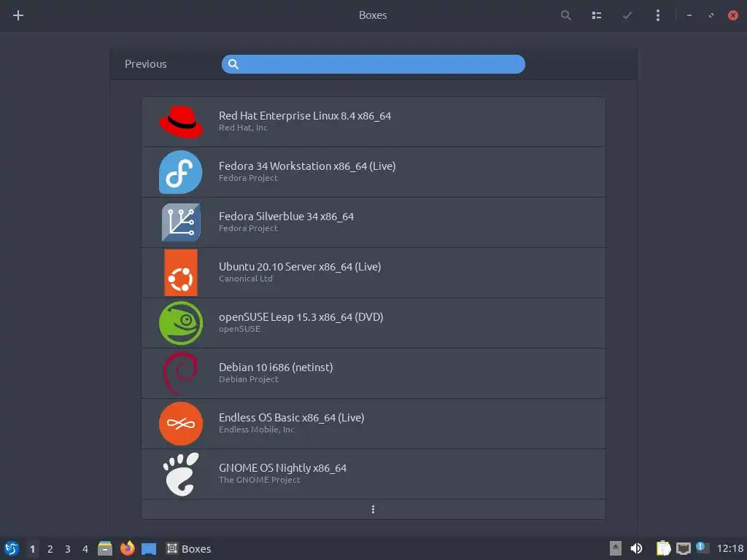
Task: Activate the Boxes taskbar window button
Action: click(x=189, y=548)
